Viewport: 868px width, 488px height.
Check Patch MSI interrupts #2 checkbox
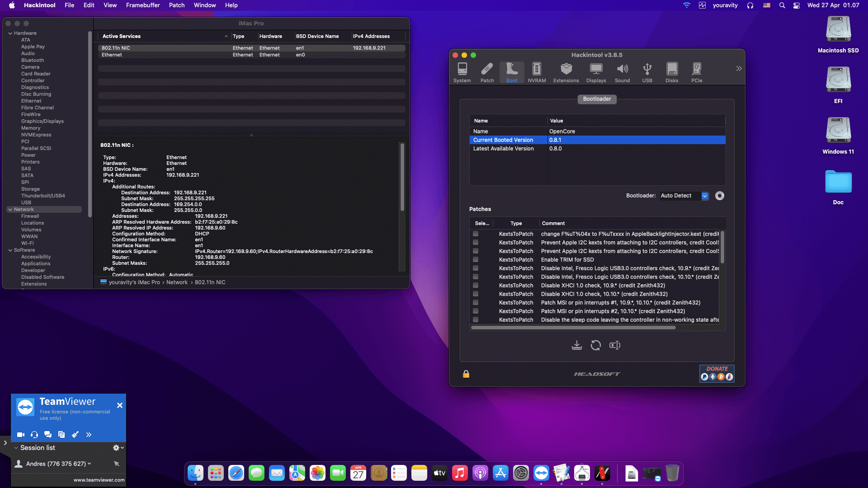[x=476, y=311]
